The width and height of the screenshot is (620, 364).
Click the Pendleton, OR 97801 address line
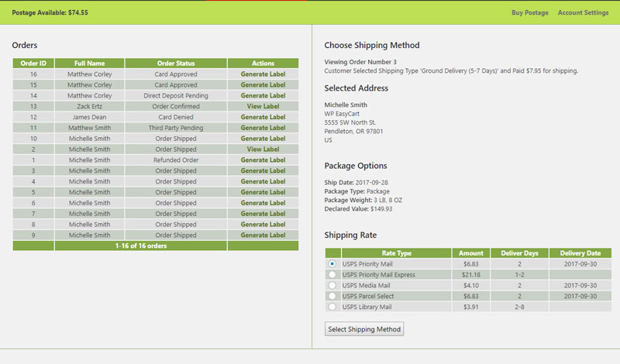coord(353,131)
